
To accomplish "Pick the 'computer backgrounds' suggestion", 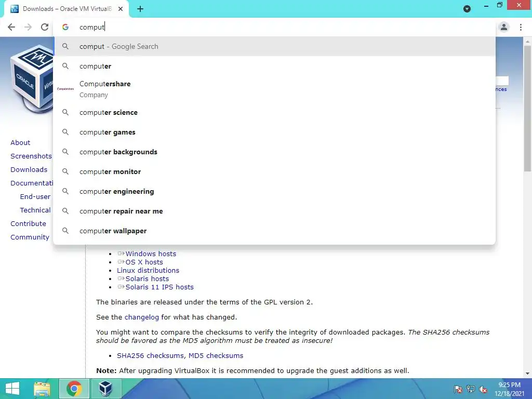I will point(274,152).
